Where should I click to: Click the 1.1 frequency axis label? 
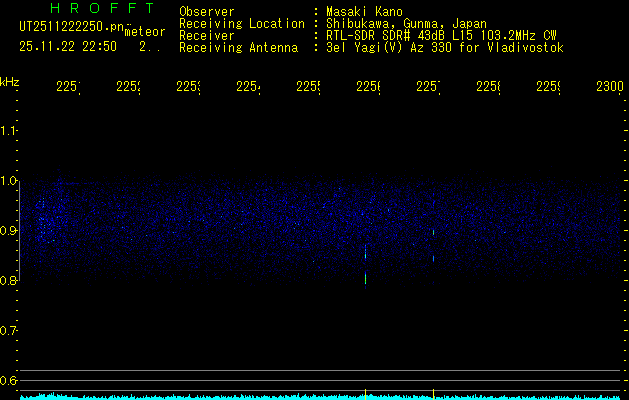pyautogui.click(x=8, y=131)
